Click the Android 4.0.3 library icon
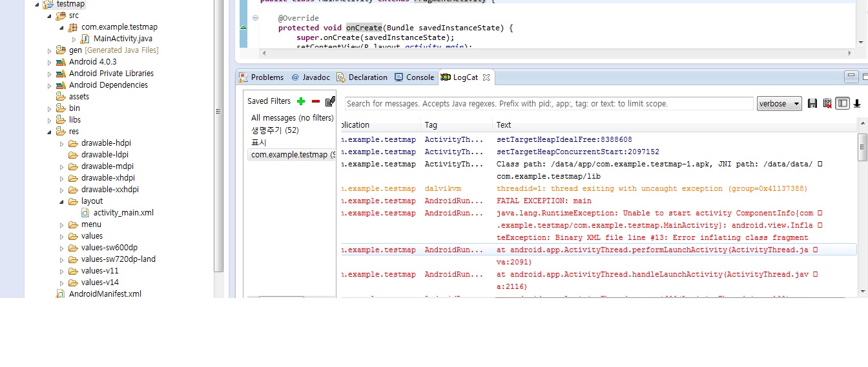 coord(61,62)
